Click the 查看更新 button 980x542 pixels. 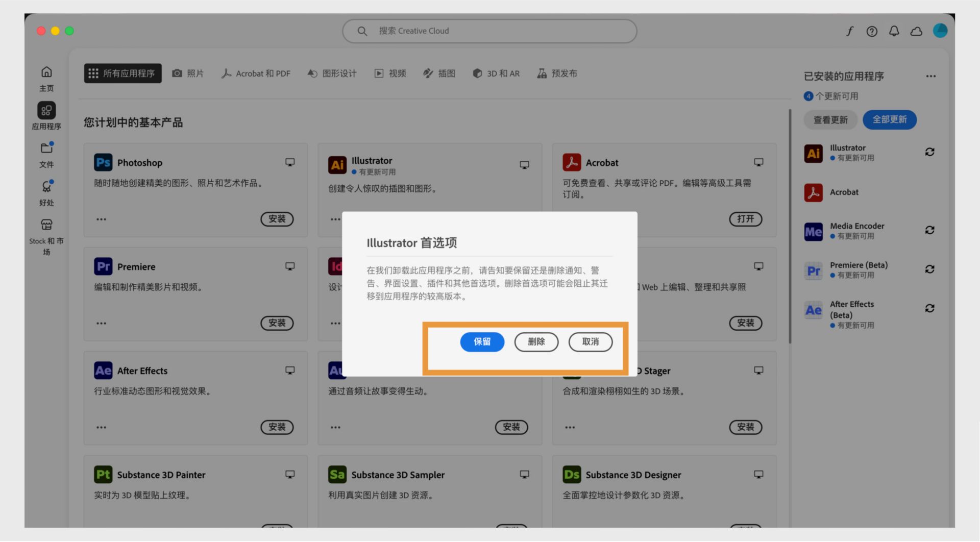coord(830,120)
